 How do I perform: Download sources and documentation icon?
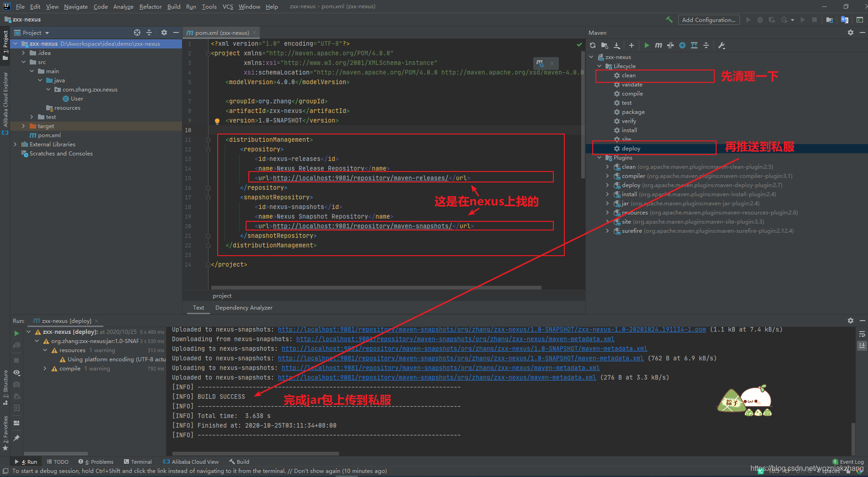coord(616,45)
